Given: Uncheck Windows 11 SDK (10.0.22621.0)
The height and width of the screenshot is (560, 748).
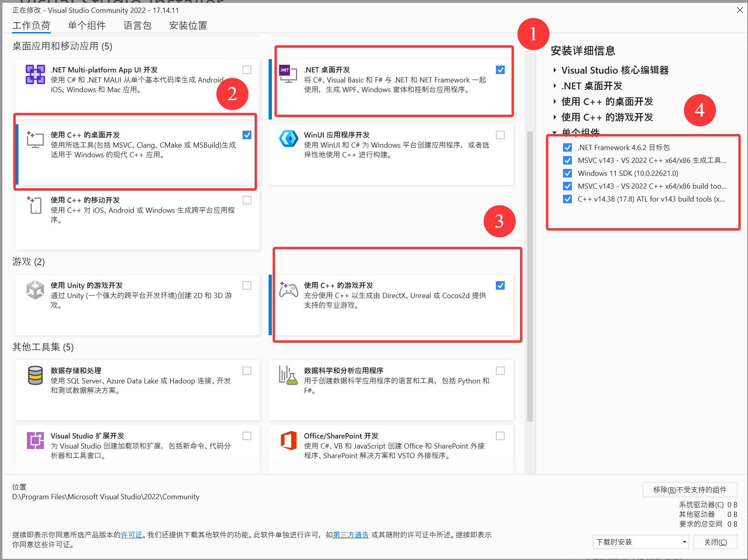Looking at the screenshot, I should coord(567,173).
